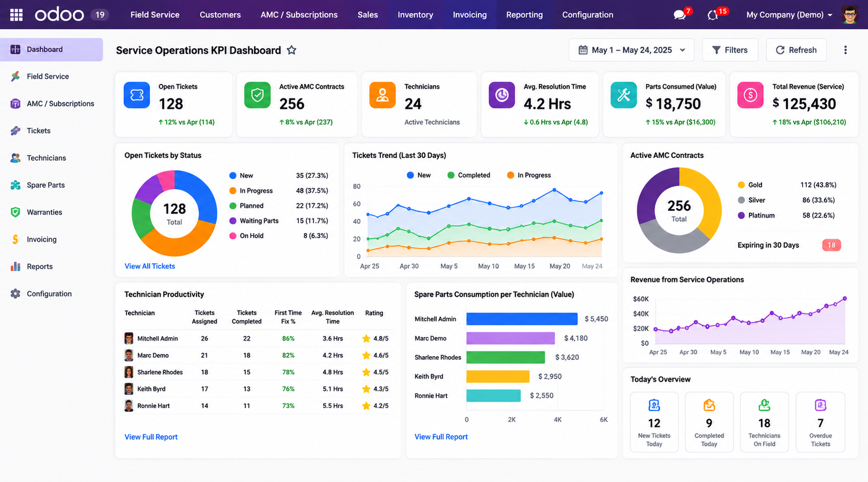This screenshot has height=482, width=868.
Task: Open Spare Parts View Full Report link
Action: point(441,437)
